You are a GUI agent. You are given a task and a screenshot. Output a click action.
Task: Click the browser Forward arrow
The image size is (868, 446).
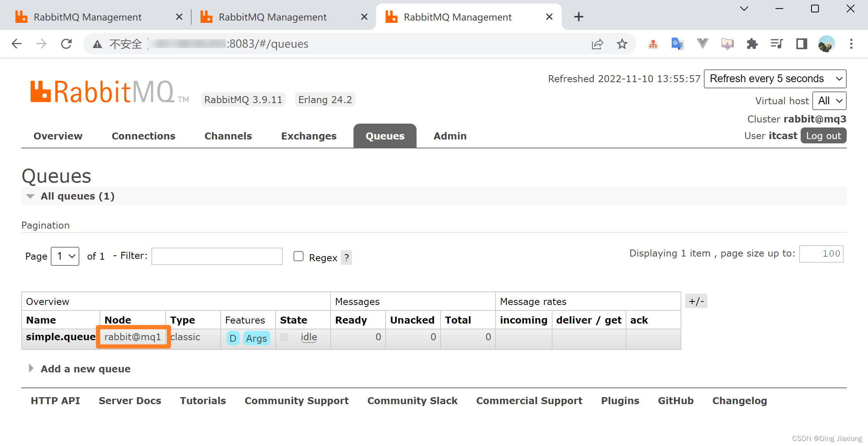click(41, 44)
